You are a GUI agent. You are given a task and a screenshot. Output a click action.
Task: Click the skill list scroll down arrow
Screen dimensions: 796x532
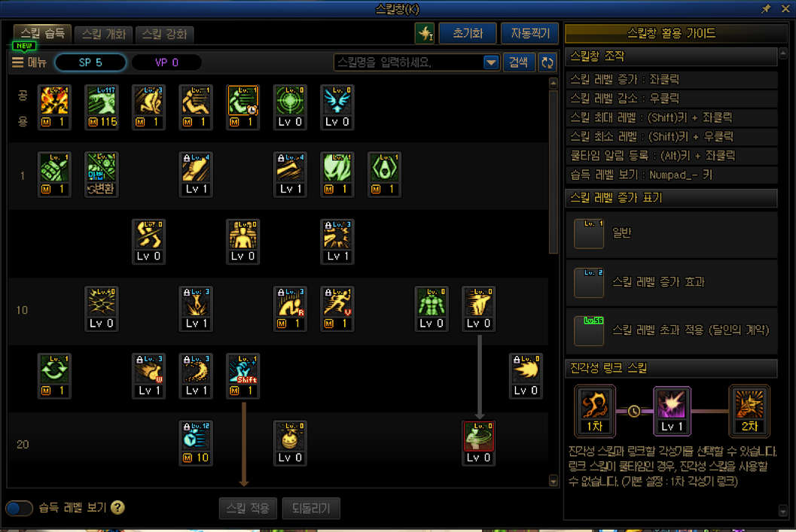554,481
